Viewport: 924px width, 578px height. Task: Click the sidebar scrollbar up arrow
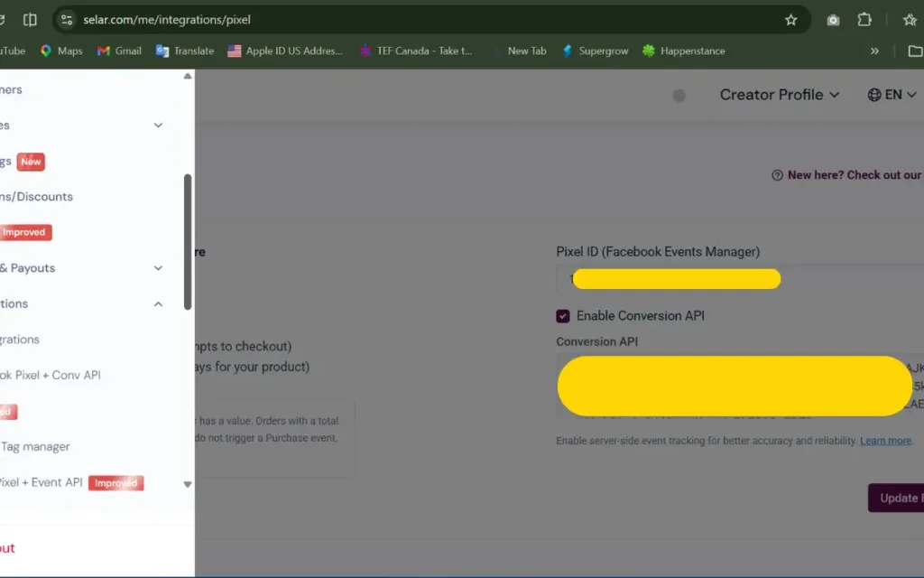pyautogui.click(x=188, y=76)
